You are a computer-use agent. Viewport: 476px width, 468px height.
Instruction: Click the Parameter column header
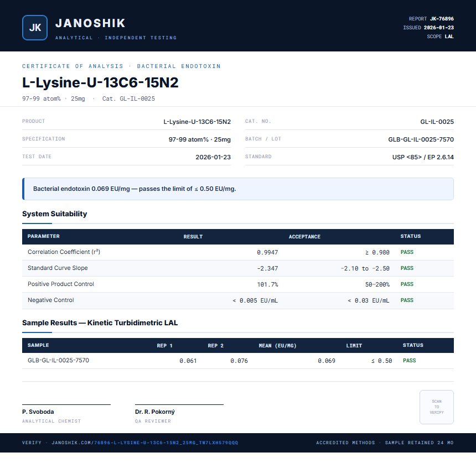tap(43, 236)
